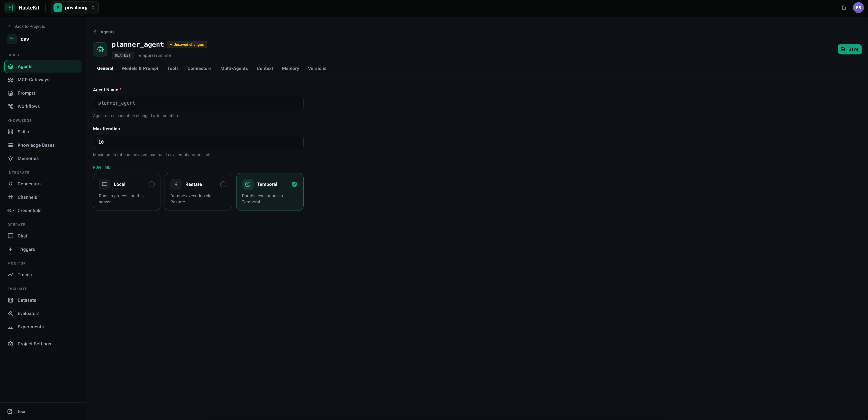This screenshot has height=420, width=868.
Task: Go back to Projects
Action: coord(26,26)
